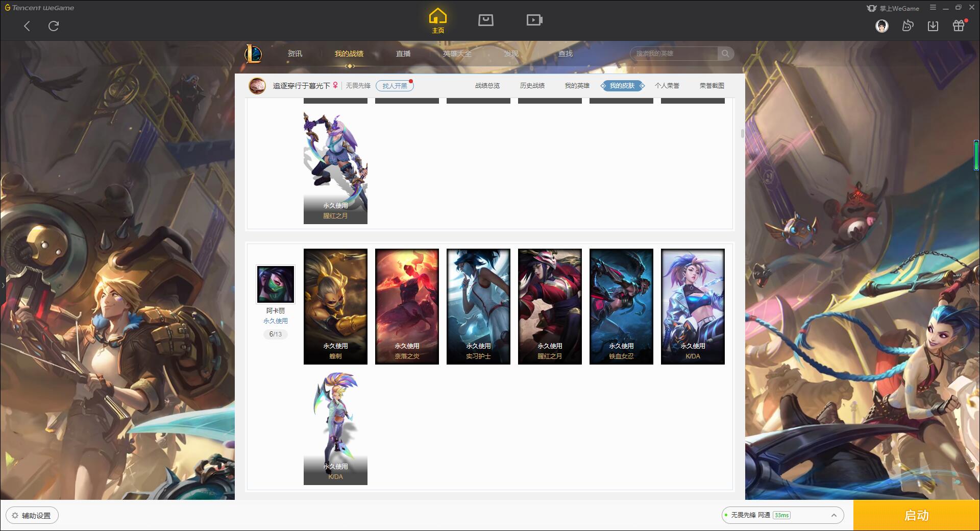The width and height of the screenshot is (980, 531).
Task: Open 掌上WeGame mobile app link
Action: click(893, 8)
